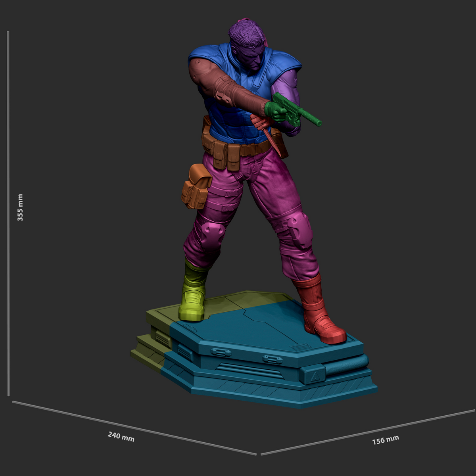Click the 355 mm height label
The height and width of the screenshot is (476, 476).
pos(20,208)
